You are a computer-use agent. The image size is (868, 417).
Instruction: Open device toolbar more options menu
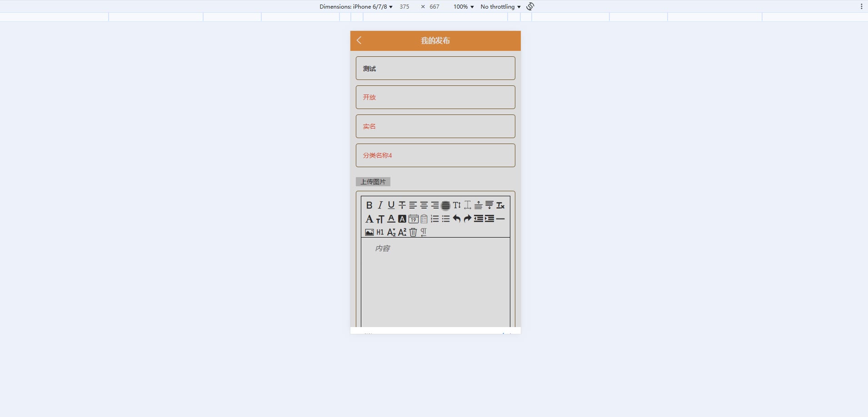[x=861, y=6]
